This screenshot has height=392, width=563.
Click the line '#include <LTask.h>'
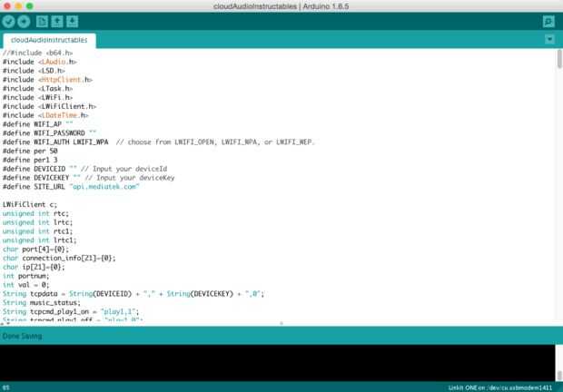(38, 89)
